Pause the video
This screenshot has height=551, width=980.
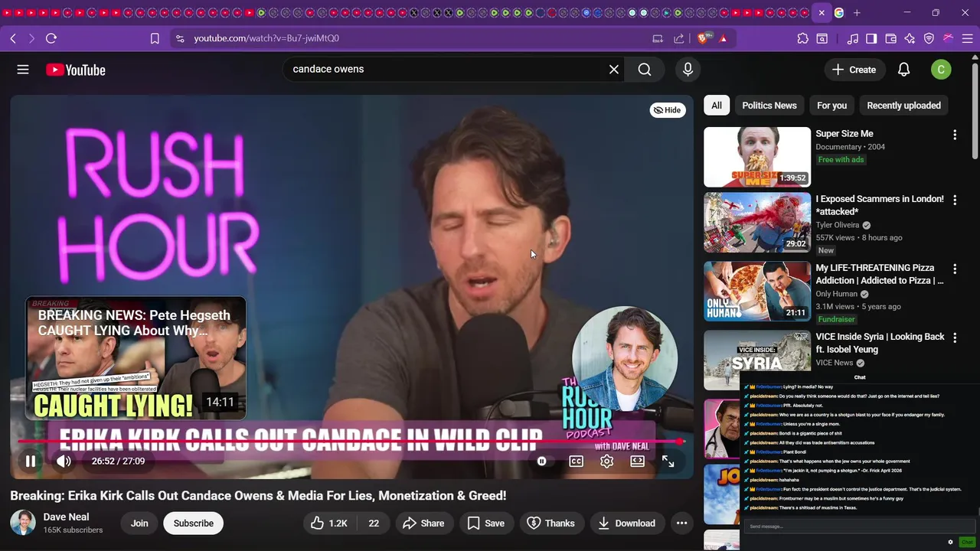coord(31,461)
